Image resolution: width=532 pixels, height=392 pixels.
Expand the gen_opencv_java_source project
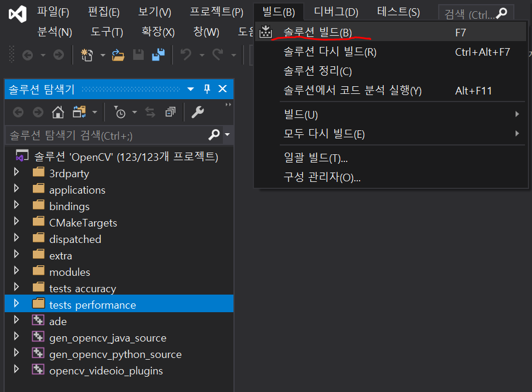[16, 336]
